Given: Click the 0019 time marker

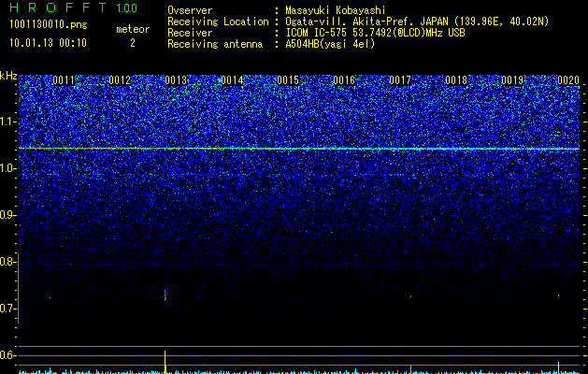Looking at the screenshot, I should tap(512, 80).
